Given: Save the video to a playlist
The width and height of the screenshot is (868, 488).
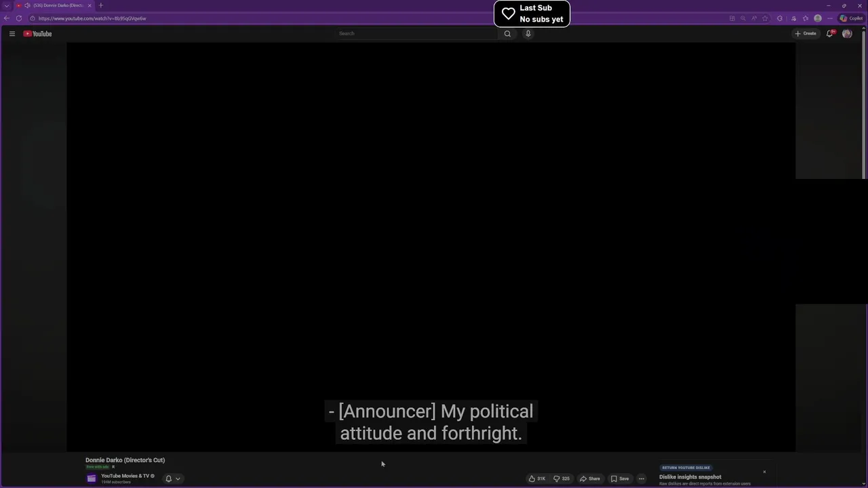Looking at the screenshot, I should click(620, 479).
